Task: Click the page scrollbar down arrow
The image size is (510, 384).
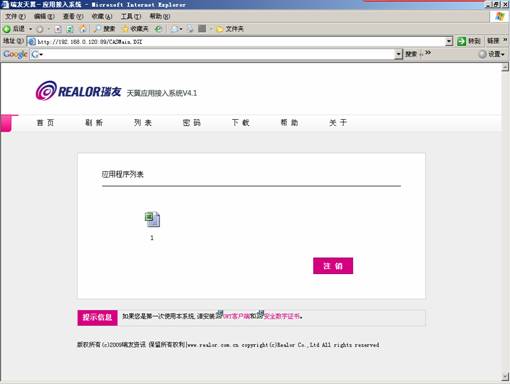Action: click(505, 377)
